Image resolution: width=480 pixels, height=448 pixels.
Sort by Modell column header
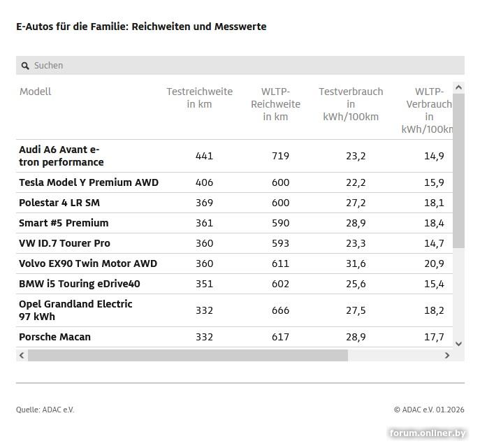pyautogui.click(x=36, y=92)
